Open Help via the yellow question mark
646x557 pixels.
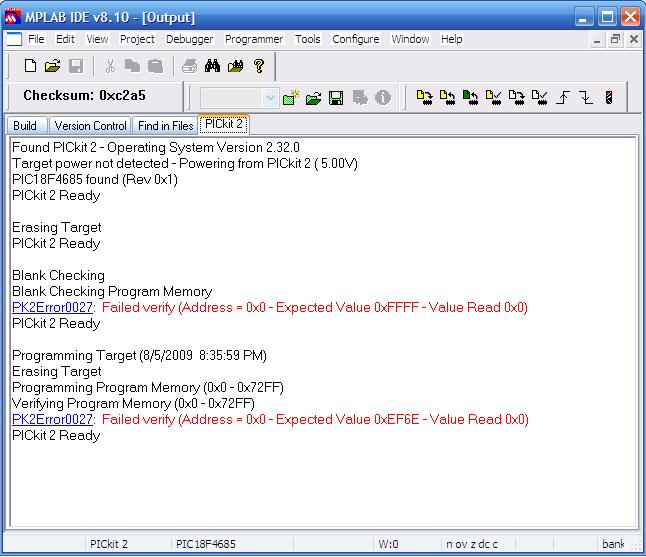point(259,66)
